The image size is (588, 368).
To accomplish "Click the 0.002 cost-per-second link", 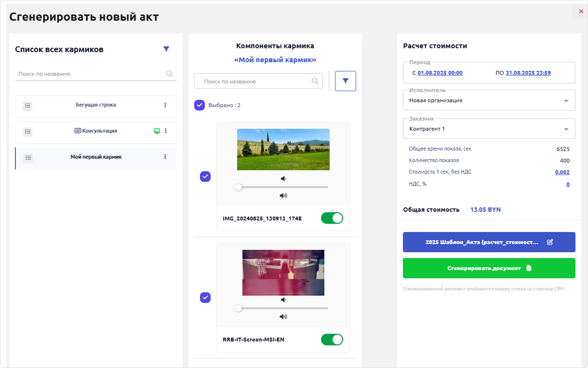I will (x=562, y=172).
